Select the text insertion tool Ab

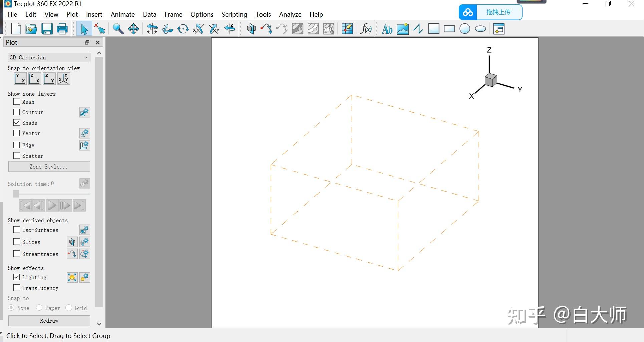tap(386, 29)
